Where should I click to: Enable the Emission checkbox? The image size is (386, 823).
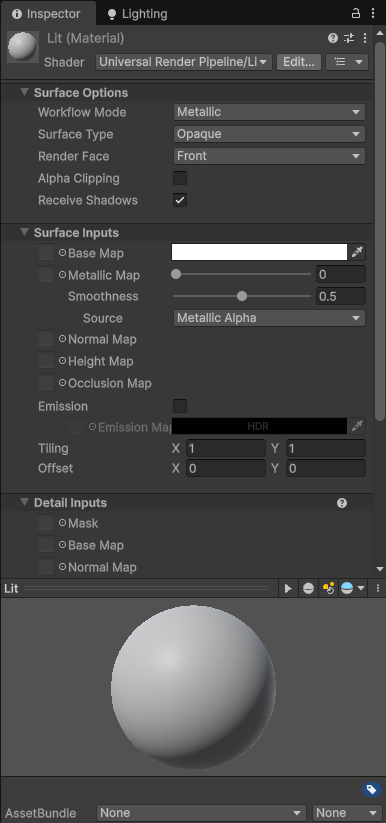click(180, 406)
